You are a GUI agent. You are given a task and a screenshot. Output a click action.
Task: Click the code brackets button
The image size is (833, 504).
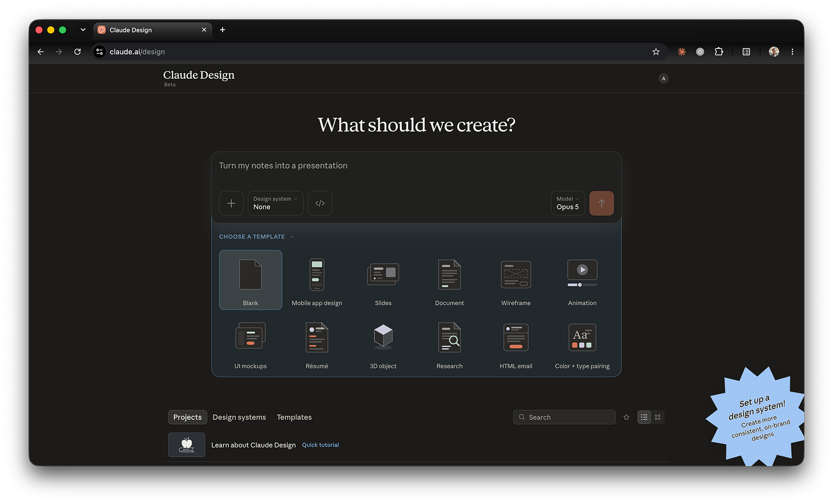coord(320,203)
